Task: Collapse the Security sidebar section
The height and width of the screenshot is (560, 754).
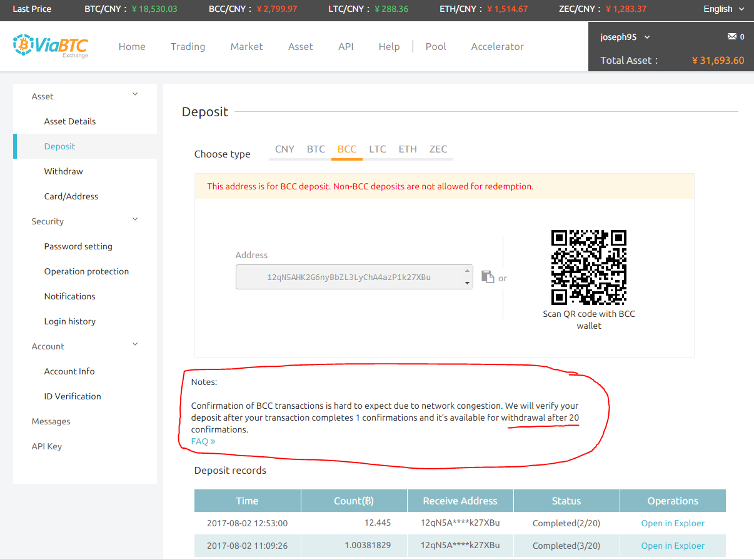Action: tap(135, 219)
